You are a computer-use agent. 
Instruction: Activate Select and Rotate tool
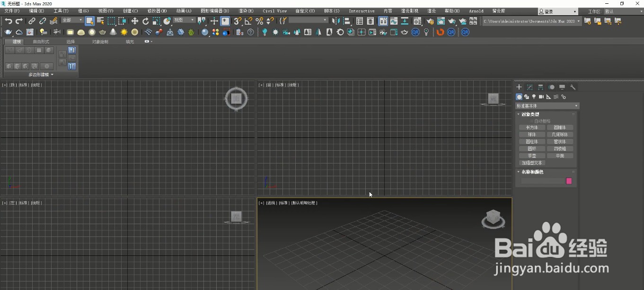(146, 21)
